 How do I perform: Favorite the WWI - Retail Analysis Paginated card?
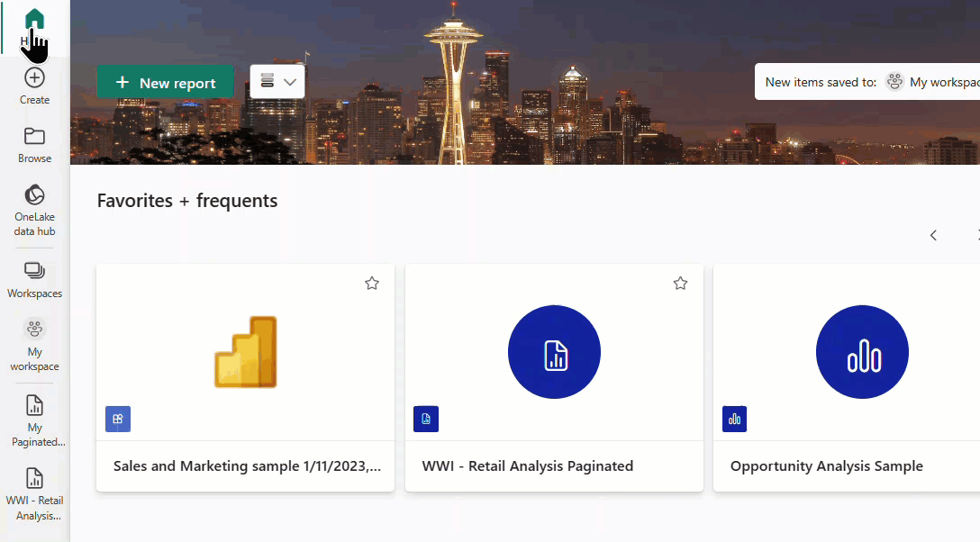[681, 284]
